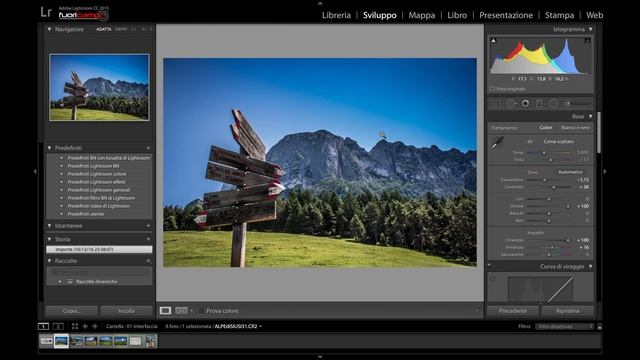Open the Stampa module
The image size is (640, 360).
click(x=559, y=15)
